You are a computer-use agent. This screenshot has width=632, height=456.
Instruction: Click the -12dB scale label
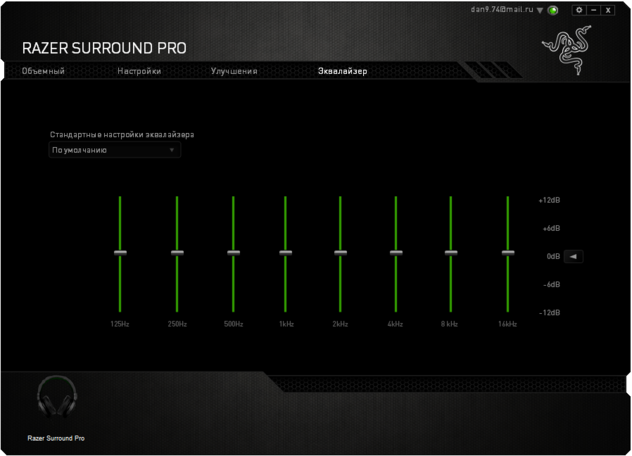(x=550, y=313)
